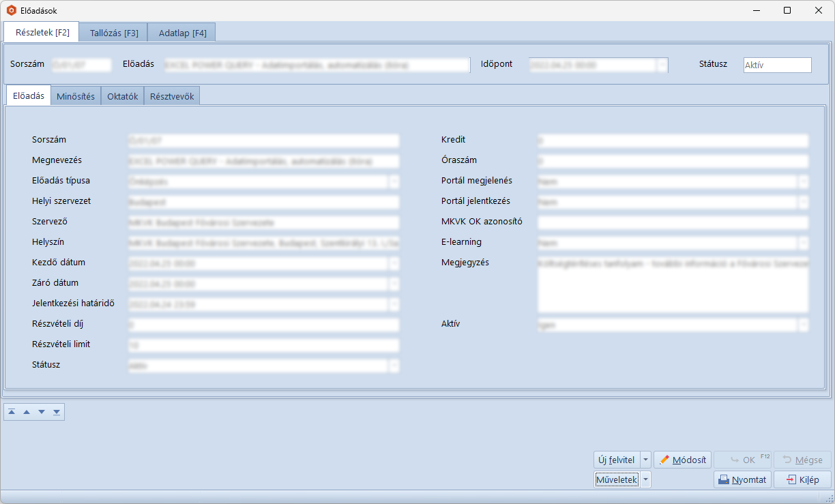Click the Új felvitel button
Screen dimensions: 835x504
point(616,460)
